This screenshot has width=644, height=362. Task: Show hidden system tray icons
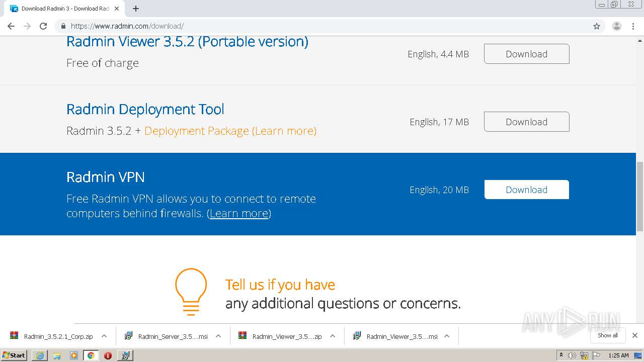click(x=561, y=355)
